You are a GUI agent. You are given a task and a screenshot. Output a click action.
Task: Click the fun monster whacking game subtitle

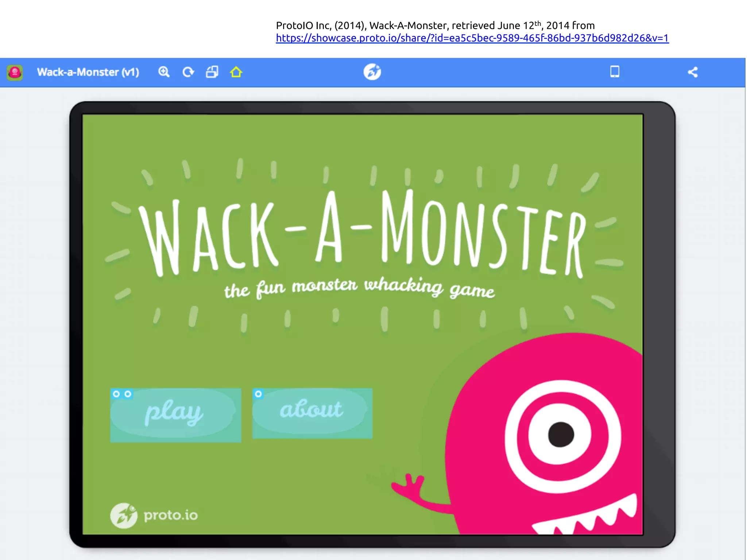(359, 288)
